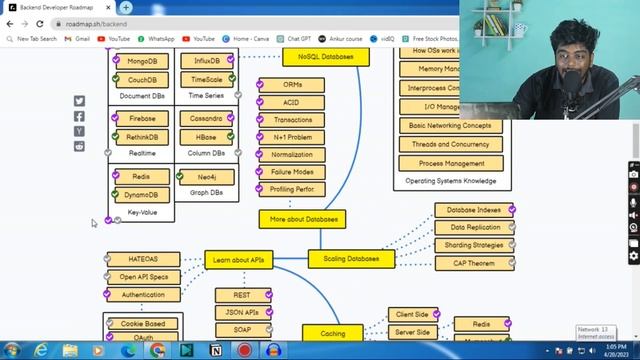The width and height of the screenshot is (640, 360).
Task: Launch Internet Explorer from taskbar
Action: [41, 350]
